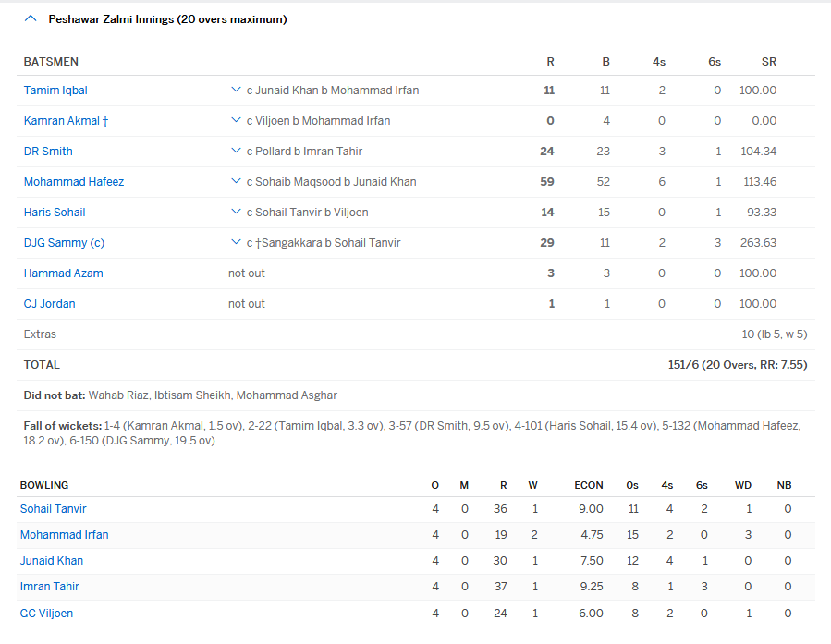831x644 pixels.
Task: Expand DR Smith dismissal chevron
Action: pos(236,152)
